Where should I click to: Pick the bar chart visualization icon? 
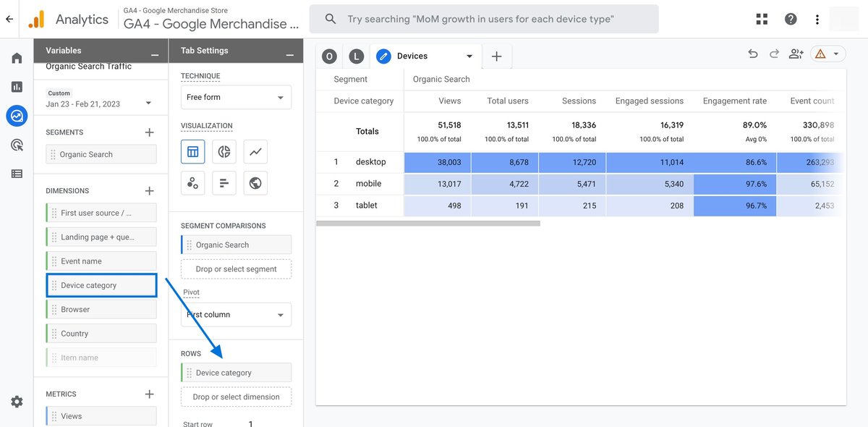click(224, 183)
